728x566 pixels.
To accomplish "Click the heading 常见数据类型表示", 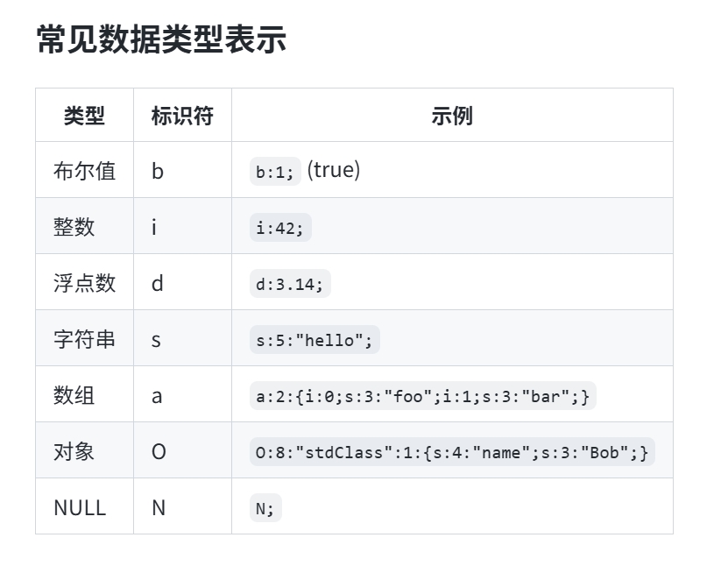I will [x=161, y=39].
